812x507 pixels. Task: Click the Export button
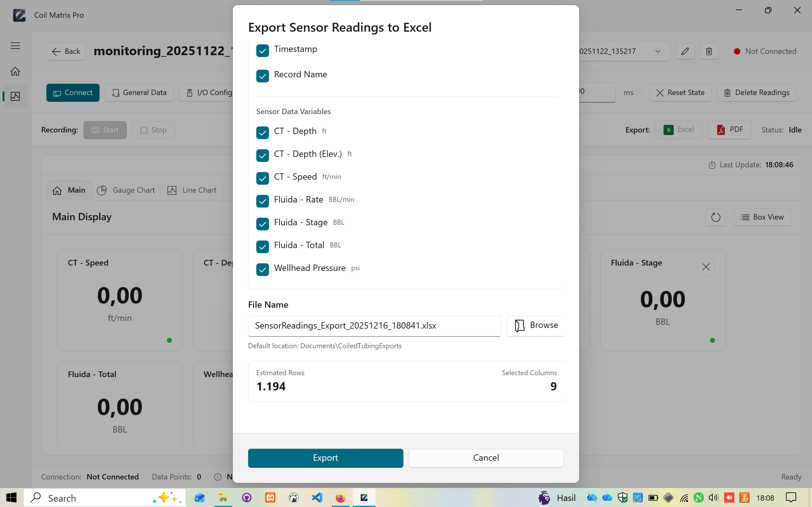click(325, 458)
